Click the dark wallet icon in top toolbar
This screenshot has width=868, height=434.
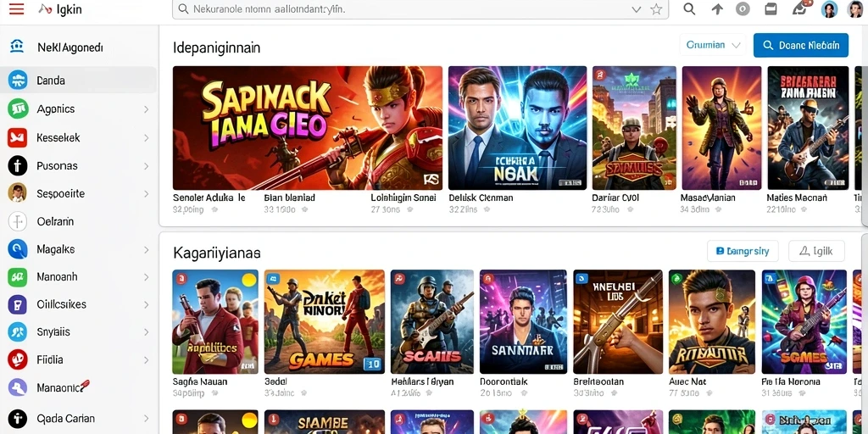click(771, 8)
